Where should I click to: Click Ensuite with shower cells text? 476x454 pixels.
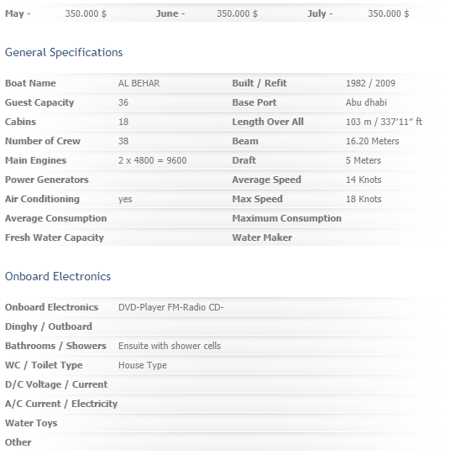[170, 346]
